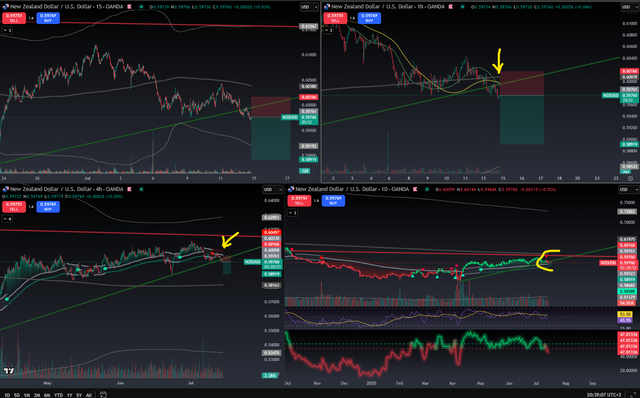
Task: Click BUY button on the 1h chart
Action: point(369,18)
